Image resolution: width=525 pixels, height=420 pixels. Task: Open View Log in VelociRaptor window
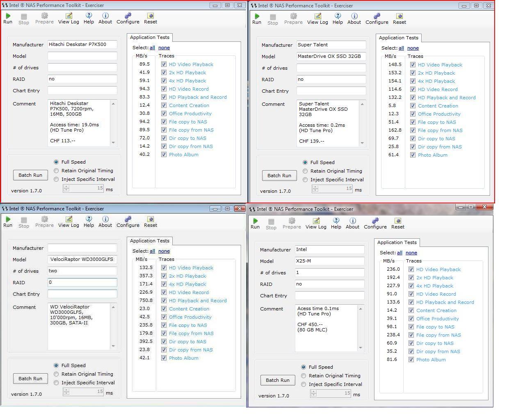(x=68, y=221)
